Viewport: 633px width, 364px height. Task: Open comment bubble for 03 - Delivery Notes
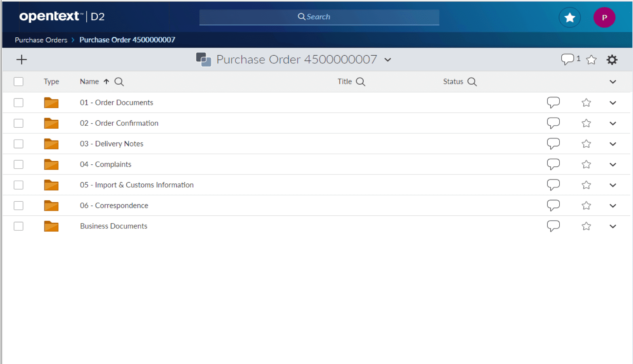554,143
